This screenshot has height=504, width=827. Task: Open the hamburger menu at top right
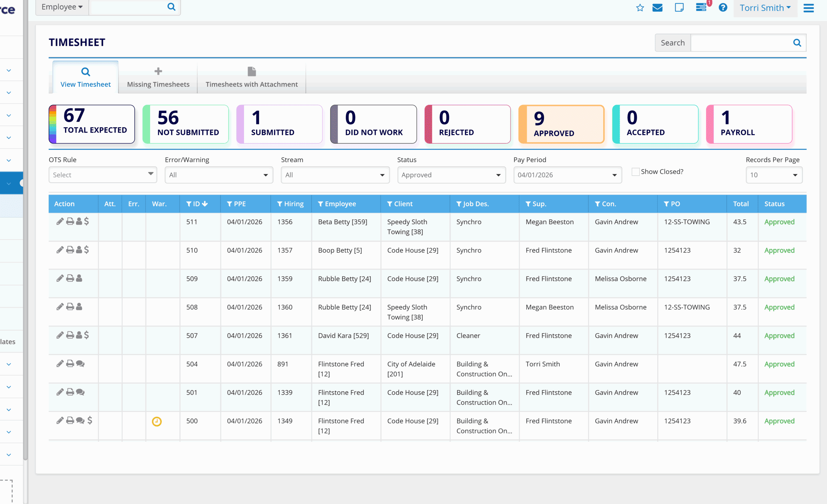click(809, 8)
